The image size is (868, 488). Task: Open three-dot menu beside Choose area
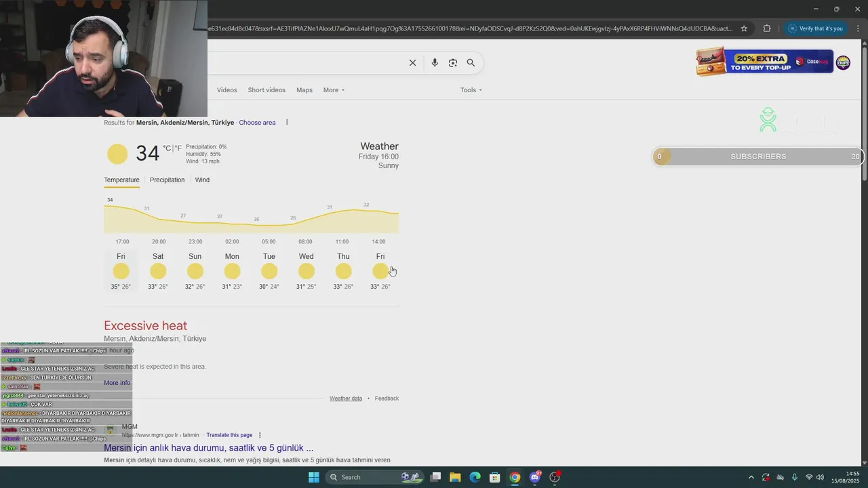(x=287, y=123)
